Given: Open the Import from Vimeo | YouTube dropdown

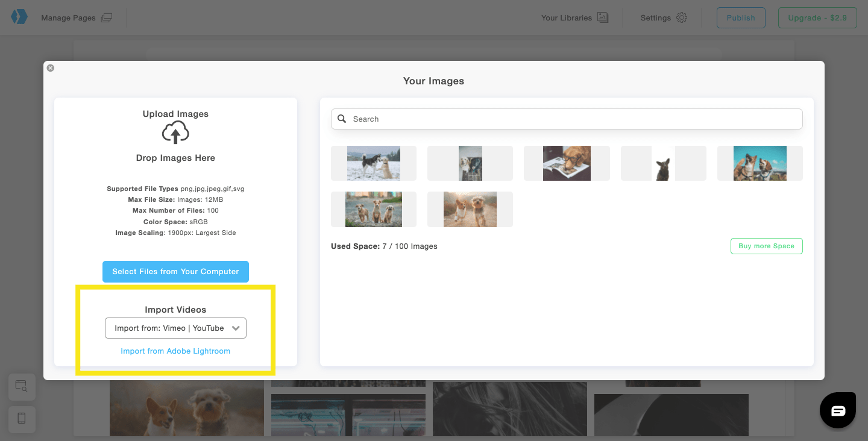Looking at the screenshot, I should (175, 328).
